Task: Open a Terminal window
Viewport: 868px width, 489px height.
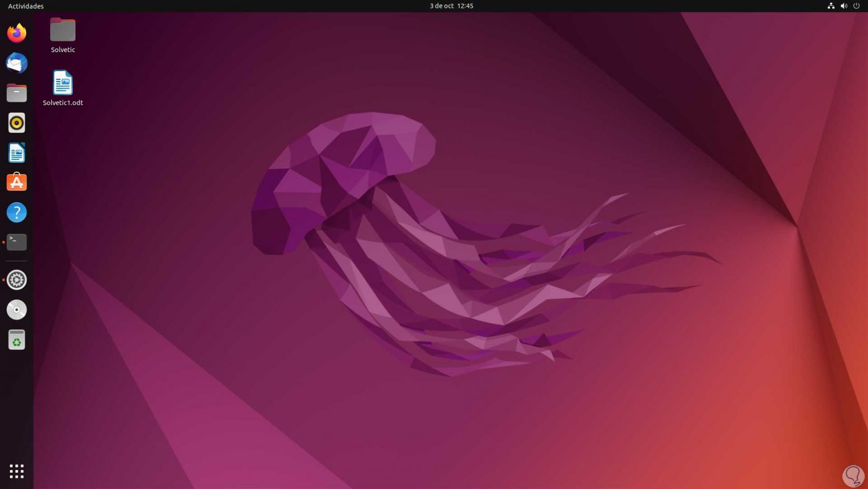Action: point(16,242)
